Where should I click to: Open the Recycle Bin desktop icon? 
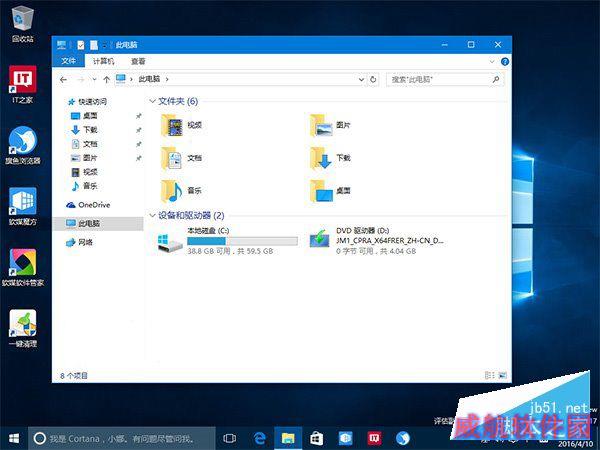tap(23, 23)
